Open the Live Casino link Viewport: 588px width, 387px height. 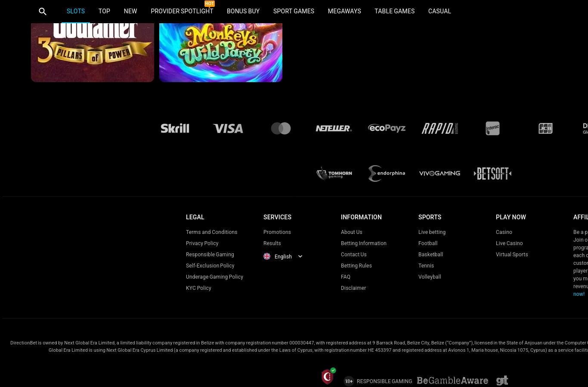click(x=509, y=243)
